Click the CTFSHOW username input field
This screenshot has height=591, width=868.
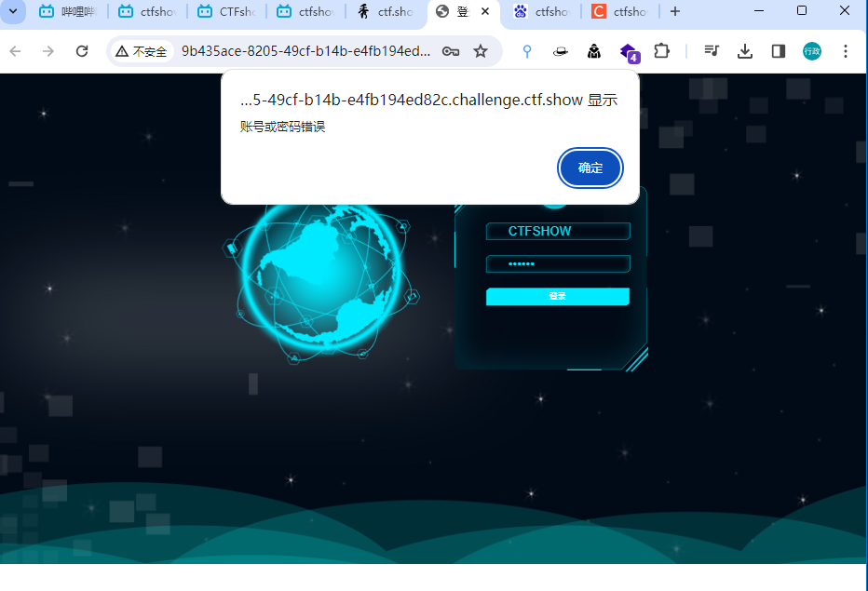pyautogui.click(x=557, y=230)
